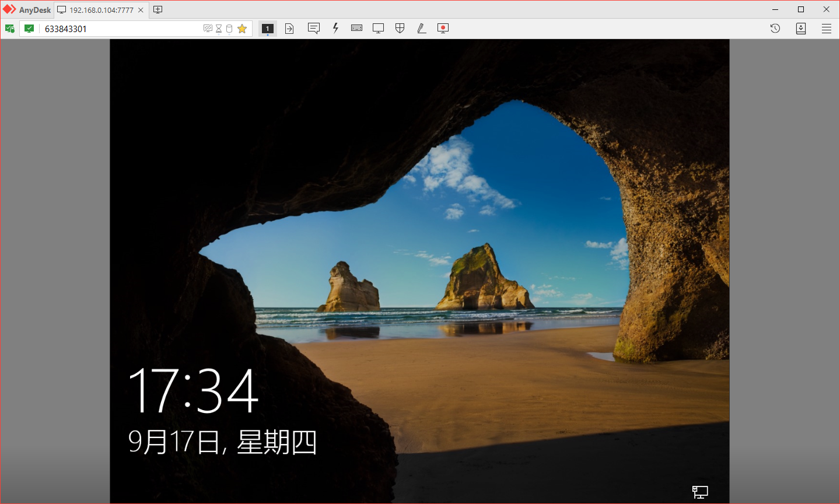Click the network status icon on lockscreen
Image resolution: width=840 pixels, height=504 pixels.
tap(700, 492)
